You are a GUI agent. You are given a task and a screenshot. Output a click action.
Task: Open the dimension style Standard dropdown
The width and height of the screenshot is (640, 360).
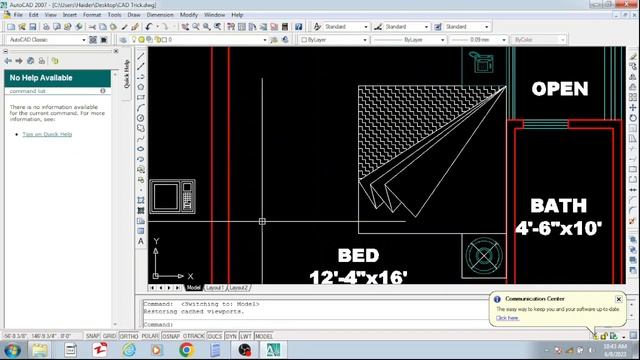426,27
